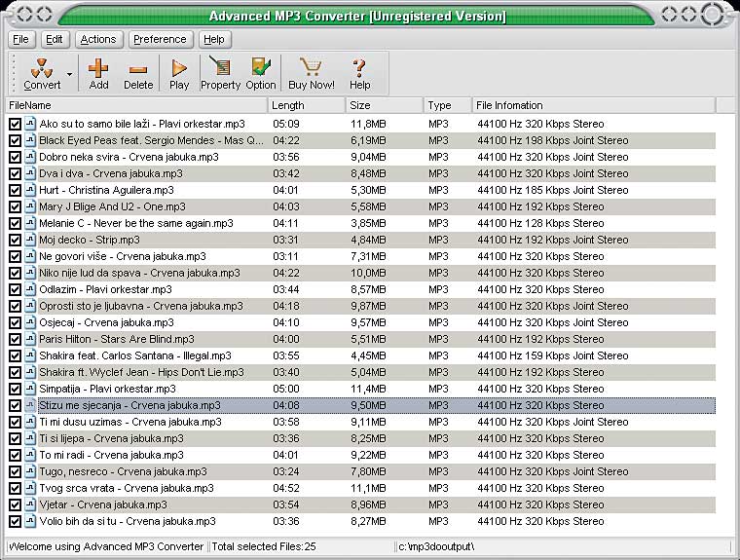The image size is (740, 560).
Task: Sort by the Length column header
Action: 307,105
